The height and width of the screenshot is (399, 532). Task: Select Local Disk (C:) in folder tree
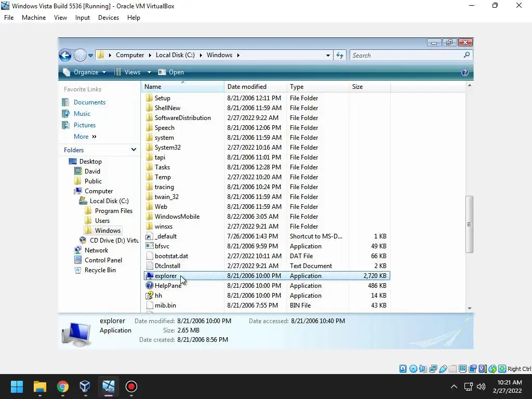click(109, 201)
